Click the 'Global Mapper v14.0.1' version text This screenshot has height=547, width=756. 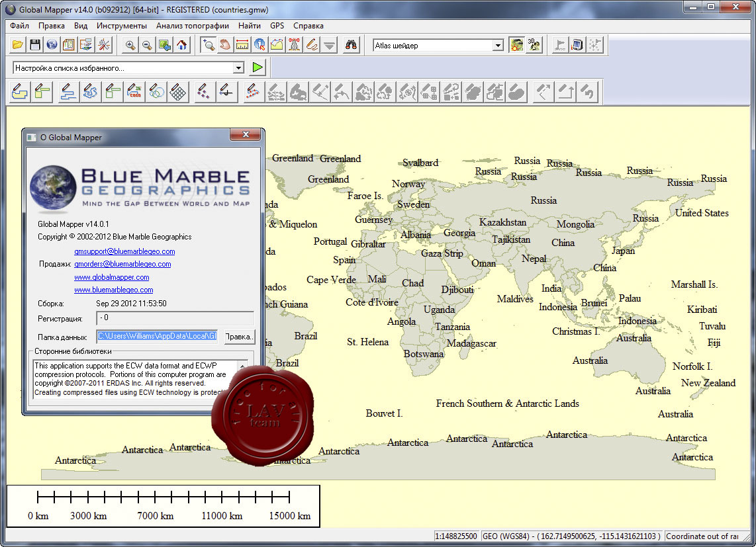click(73, 224)
